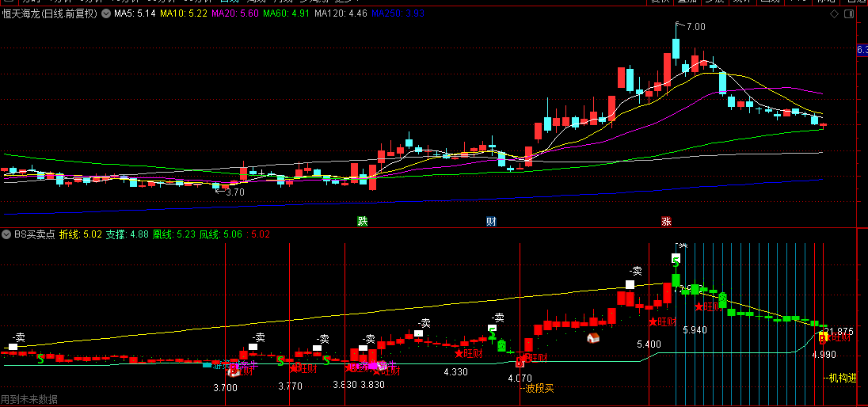Click the yellow B marker above 4.990
The height and width of the screenshot is (407, 868).
[823, 337]
